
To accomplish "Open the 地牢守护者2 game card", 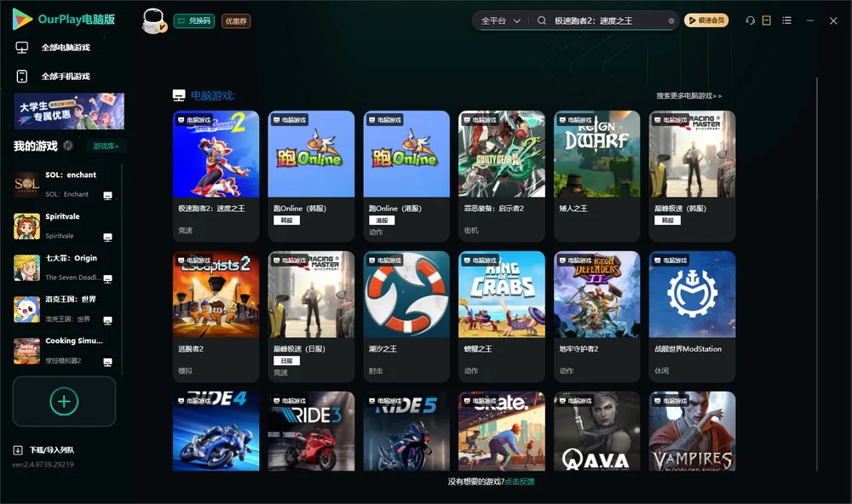I will click(596, 317).
